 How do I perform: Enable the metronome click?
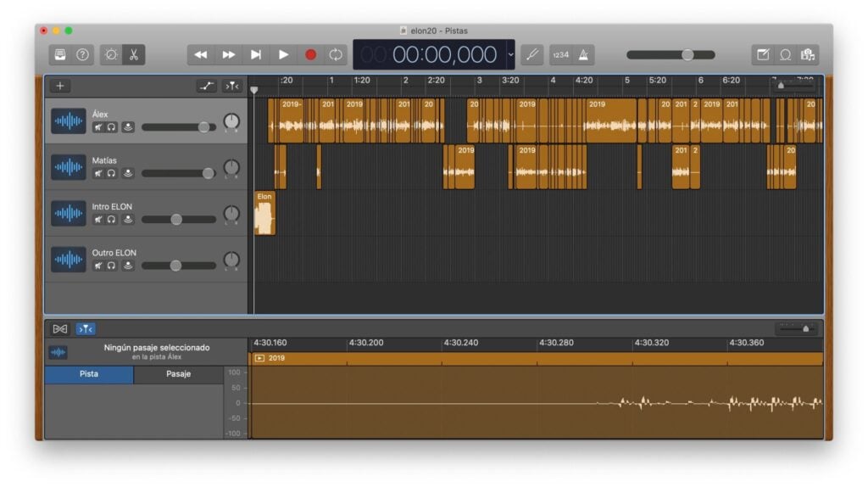pos(583,54)
